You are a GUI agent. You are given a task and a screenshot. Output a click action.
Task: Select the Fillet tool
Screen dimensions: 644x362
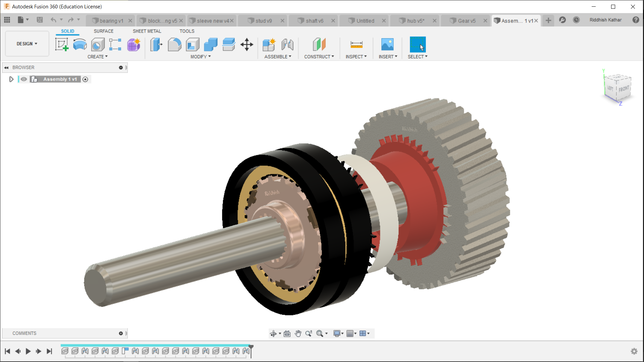pos(174,44)
